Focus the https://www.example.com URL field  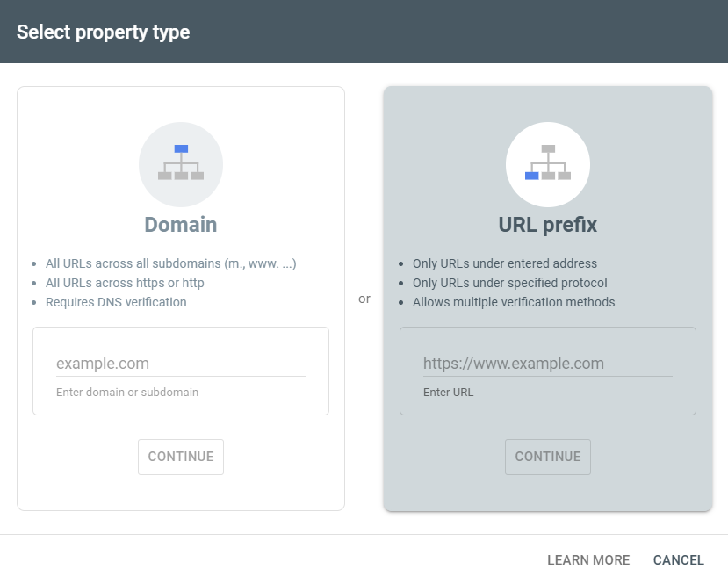pyautogui.click(x=547, y=364)
